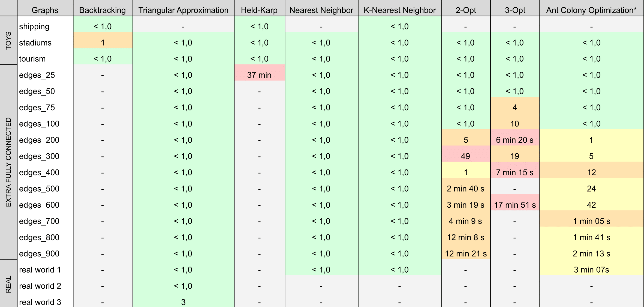Select the EXTRA FULLY CONNECTED group label
Image resolution: width=644 pixels, height=307 pixels.
pos(8,162)
